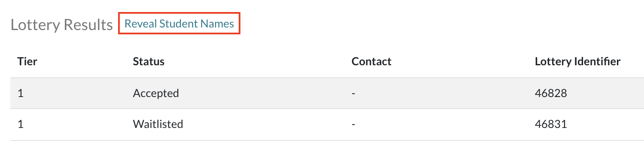
Task: Click the Lottery Identifier column header
Action: [x=577, y=61]
